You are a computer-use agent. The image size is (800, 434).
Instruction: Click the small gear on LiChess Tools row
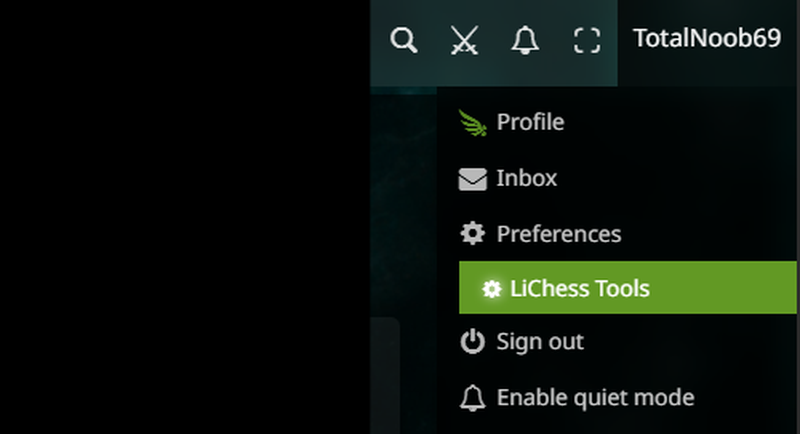(x=492, y=289)
